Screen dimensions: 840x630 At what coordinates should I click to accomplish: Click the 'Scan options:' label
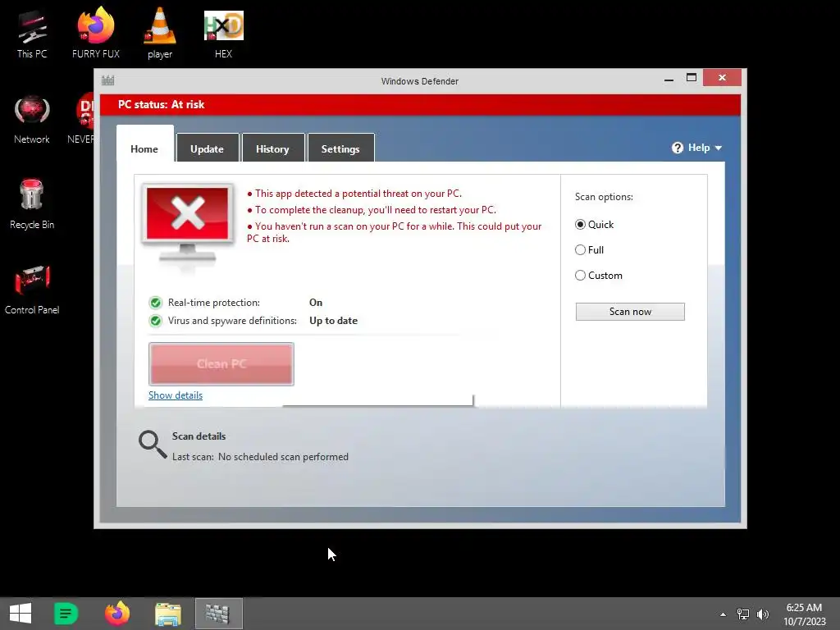coord(604,197)
